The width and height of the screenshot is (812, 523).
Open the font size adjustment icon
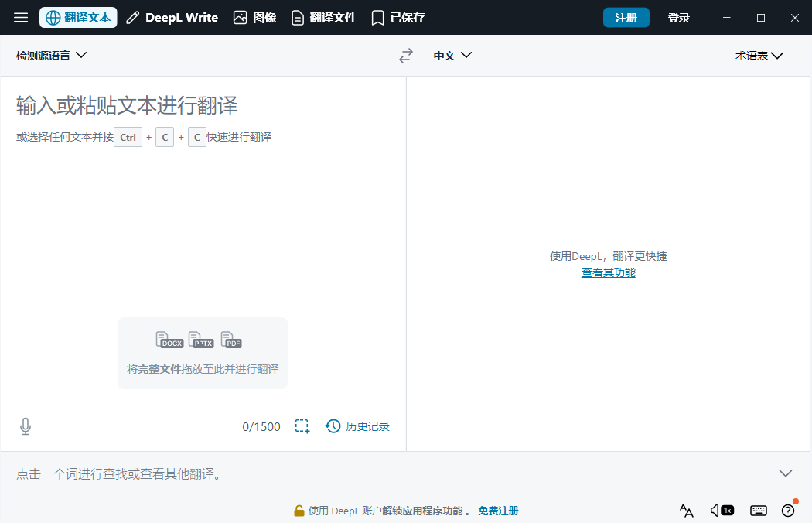tap(687, 511)
